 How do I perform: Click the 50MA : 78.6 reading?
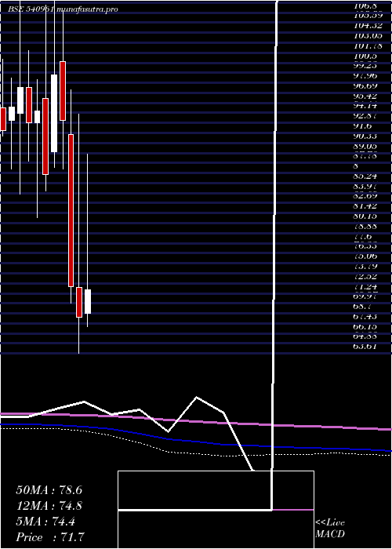49,490
